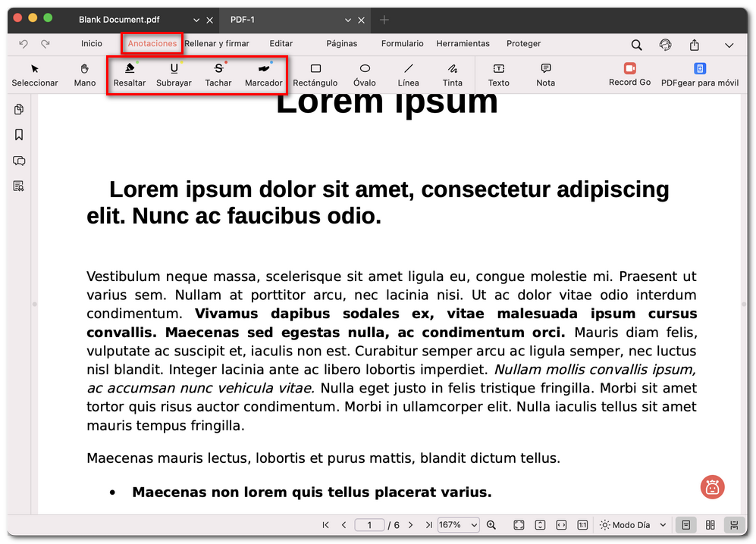Enable single page view mode

point(685,525)
